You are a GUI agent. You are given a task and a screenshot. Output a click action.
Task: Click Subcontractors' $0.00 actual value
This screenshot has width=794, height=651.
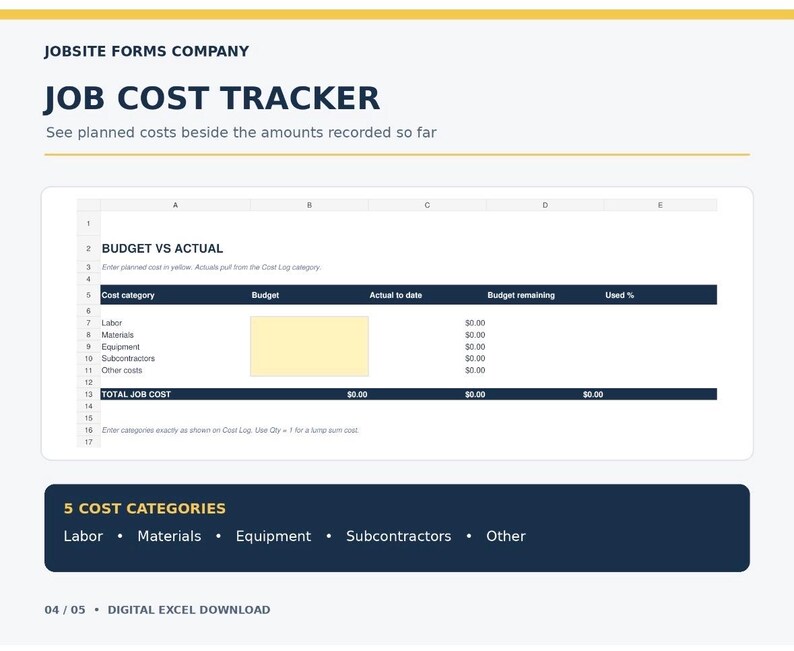tap(475, 358)
